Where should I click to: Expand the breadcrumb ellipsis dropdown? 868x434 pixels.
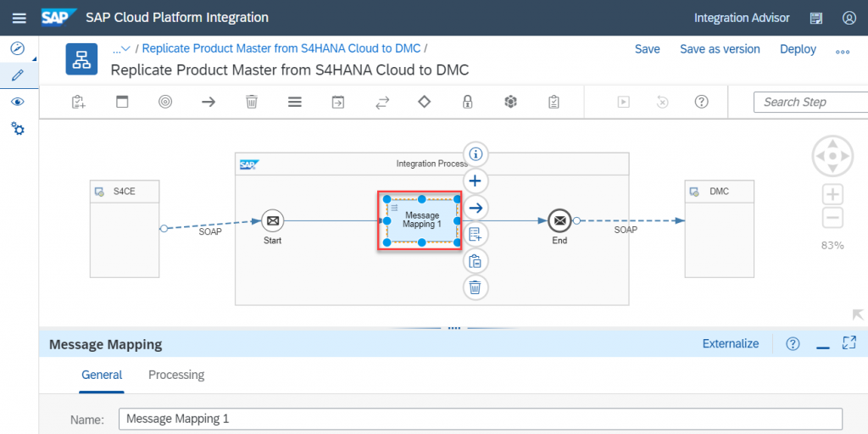[x=121, y=48]
